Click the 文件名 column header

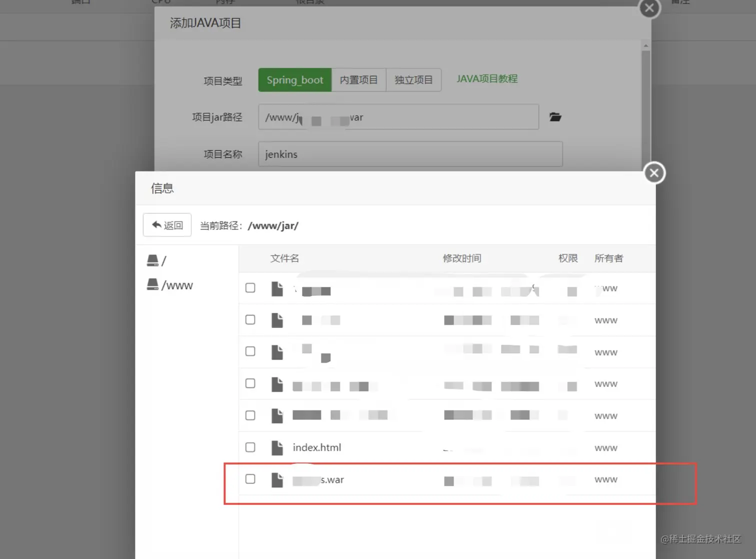tap(284, 258)
